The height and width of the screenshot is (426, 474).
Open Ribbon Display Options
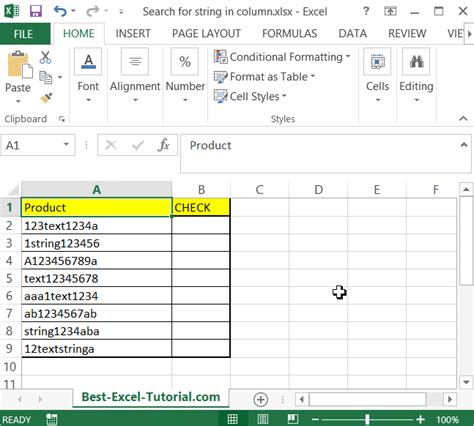pos(390,12)
